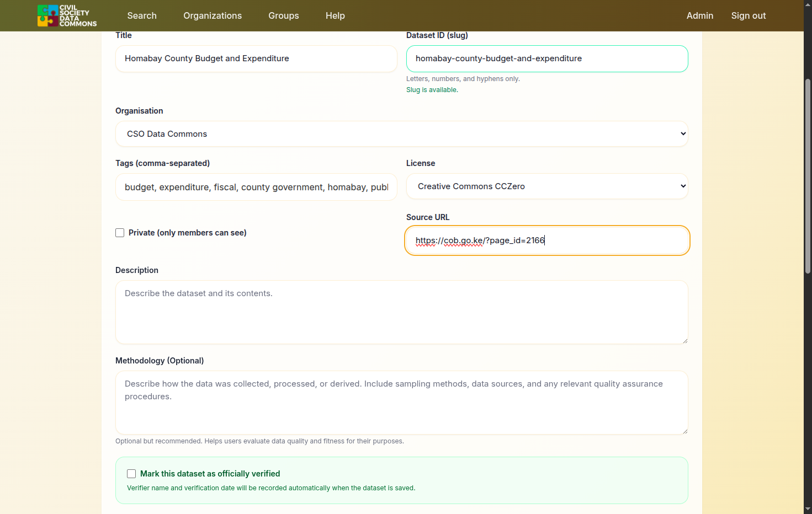Viewport: 812px width, 514px height.
Task: Click the Source URL field
Action: (547, 240)
